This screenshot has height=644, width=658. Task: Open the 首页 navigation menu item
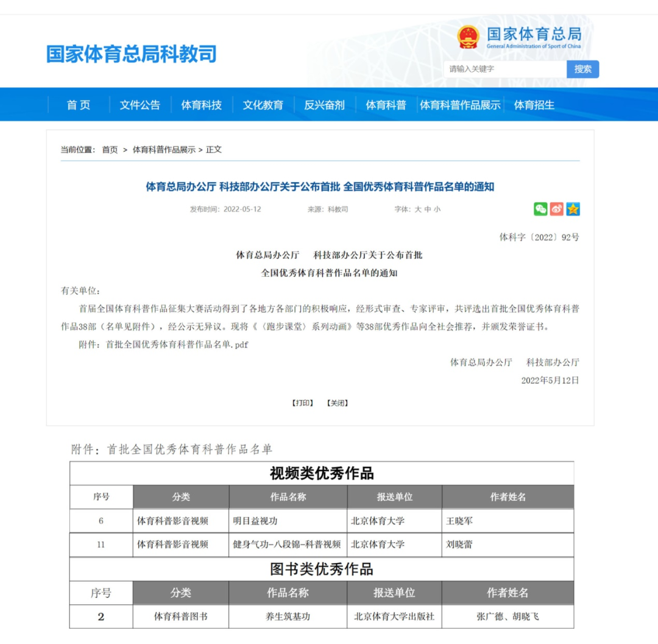click(x=77, y=104)
